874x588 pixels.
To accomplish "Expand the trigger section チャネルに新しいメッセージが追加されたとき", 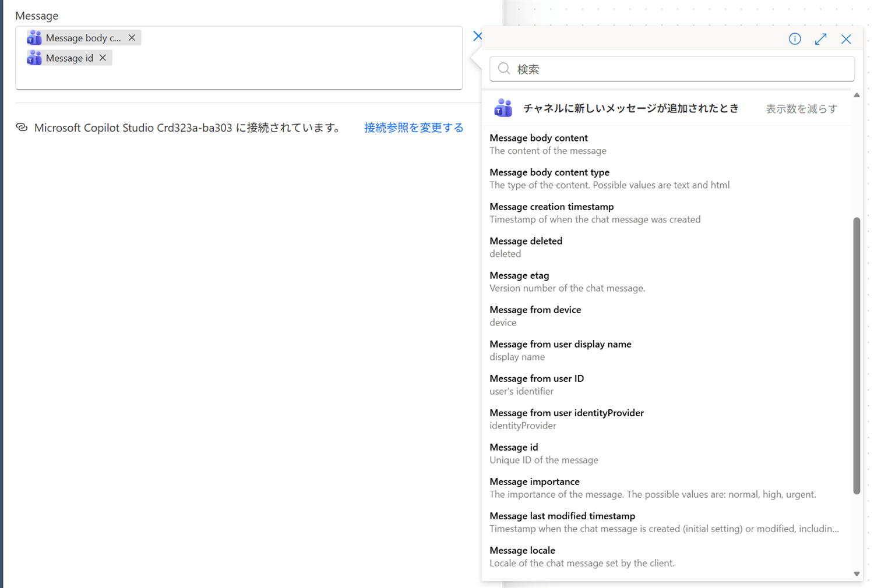I will coord(631,108).
